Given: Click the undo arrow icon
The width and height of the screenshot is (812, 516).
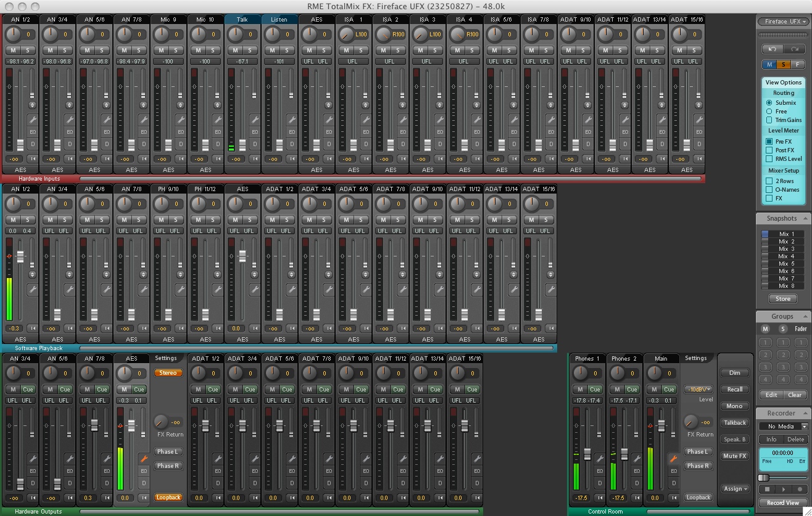Looking at the screenshot, I should click(773, 49).
